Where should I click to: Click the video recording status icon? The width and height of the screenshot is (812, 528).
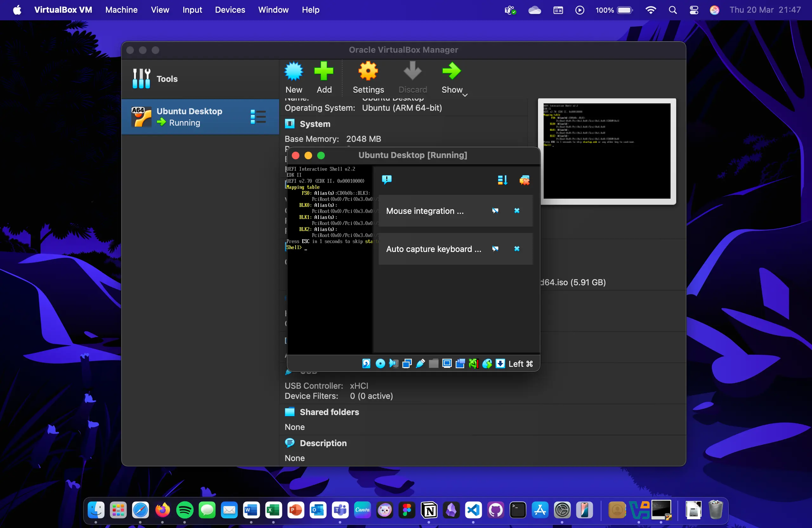coord(460,363)
